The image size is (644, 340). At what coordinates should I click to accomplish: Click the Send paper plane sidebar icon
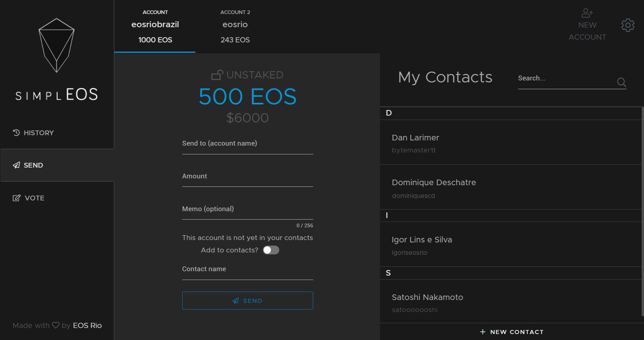tap(16, 165)
